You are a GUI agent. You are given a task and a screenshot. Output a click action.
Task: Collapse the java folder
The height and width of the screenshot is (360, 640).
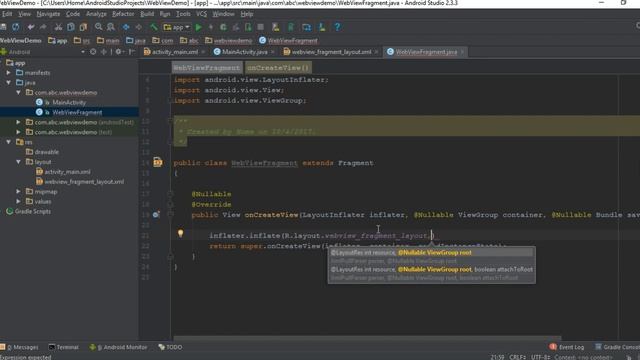[9, 82]
